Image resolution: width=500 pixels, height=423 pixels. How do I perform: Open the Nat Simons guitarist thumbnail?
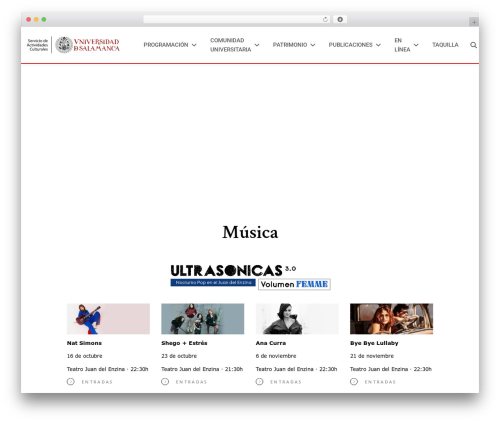coord(108,319)
